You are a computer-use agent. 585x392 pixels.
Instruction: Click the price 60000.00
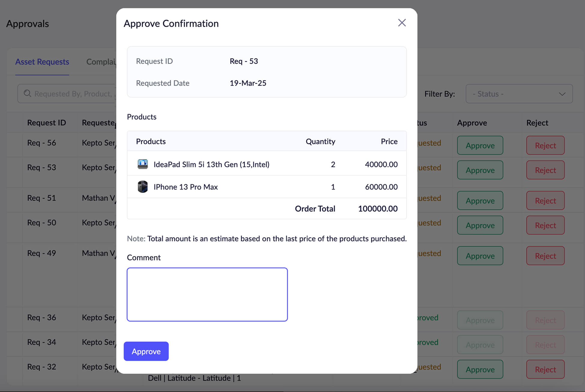pos(381,187)
